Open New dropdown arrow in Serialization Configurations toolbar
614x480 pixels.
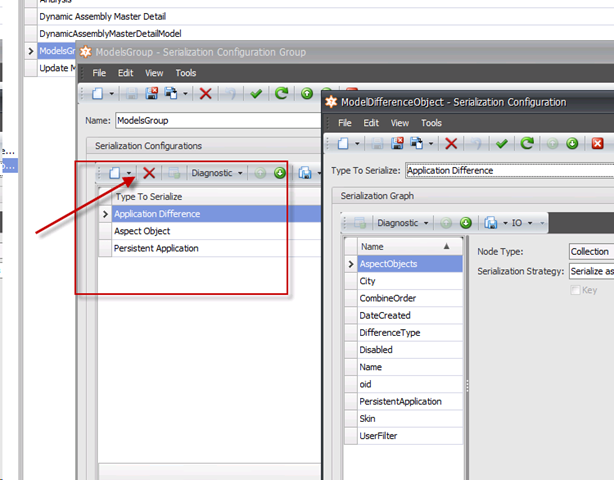(129, 173)
